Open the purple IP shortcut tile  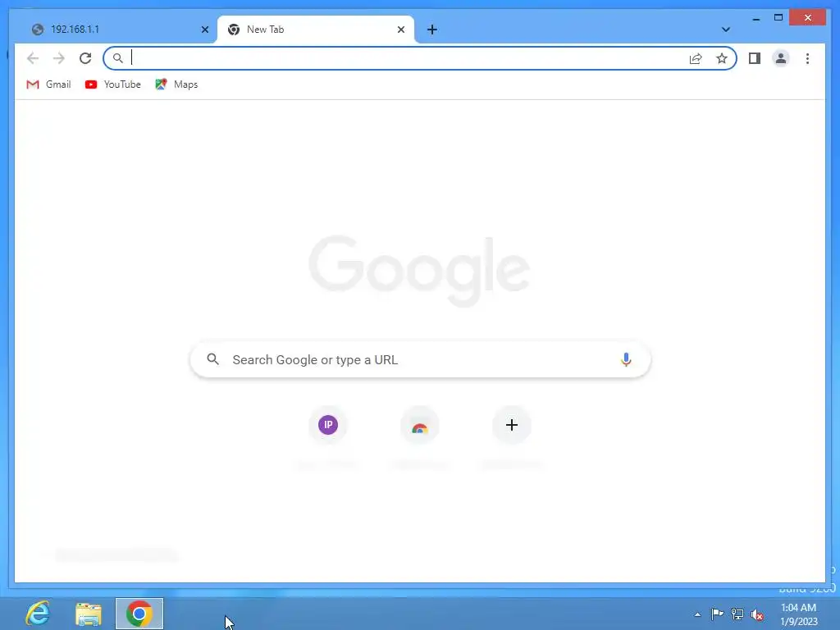pyautogui.click(x=328, y=425)
